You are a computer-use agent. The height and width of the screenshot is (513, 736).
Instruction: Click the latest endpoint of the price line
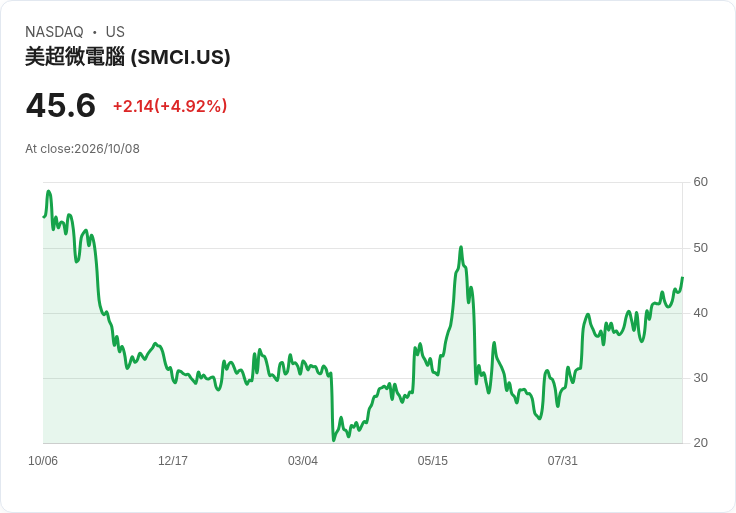(x=682, y=278)
